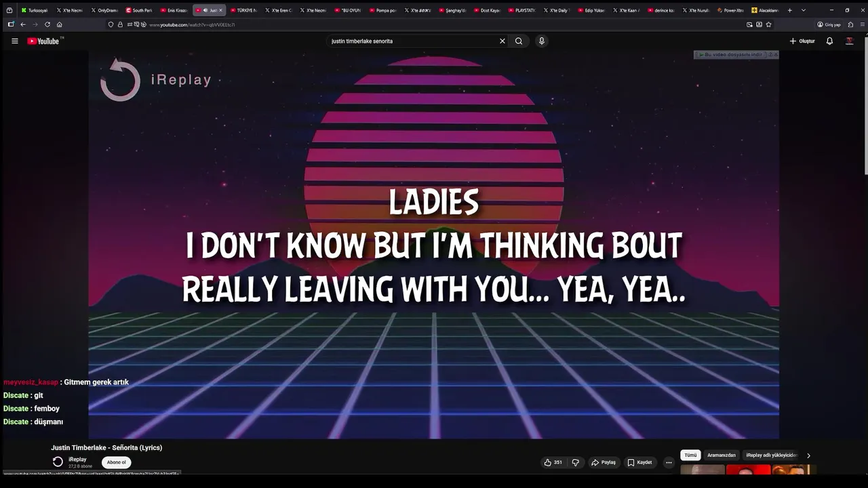Open YouTube notifications bell
Screen dimensions: 868x488
[829, 41]
